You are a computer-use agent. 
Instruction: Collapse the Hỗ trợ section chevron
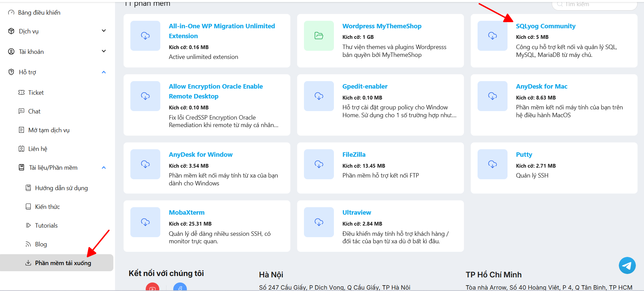tap(104, 72)
